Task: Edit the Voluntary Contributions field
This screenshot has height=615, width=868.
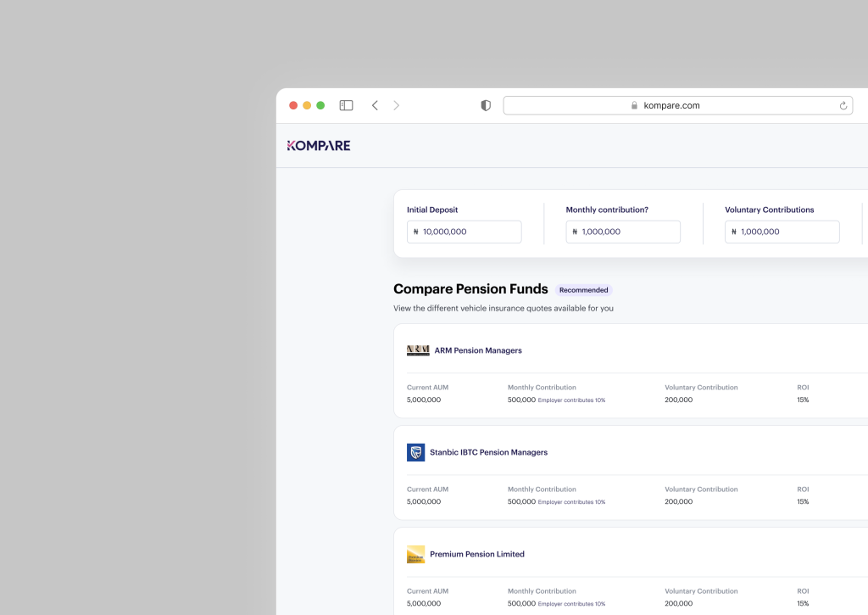Action: click(782, 232)
